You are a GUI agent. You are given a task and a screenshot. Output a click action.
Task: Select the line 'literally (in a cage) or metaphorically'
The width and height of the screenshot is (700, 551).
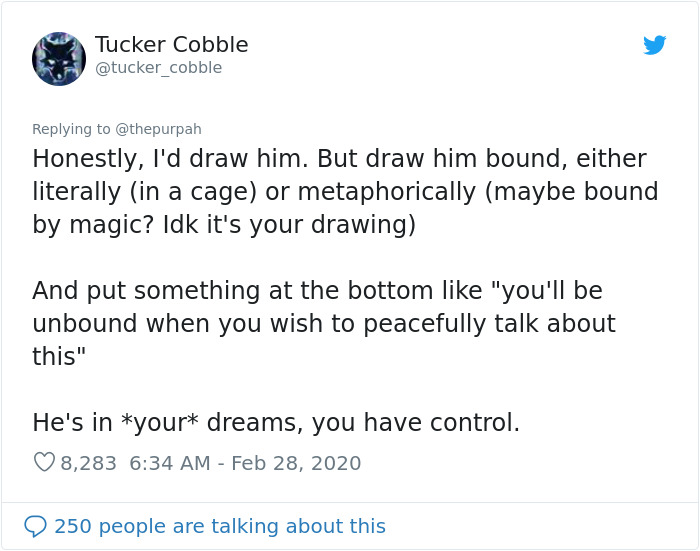click(345, 192)
